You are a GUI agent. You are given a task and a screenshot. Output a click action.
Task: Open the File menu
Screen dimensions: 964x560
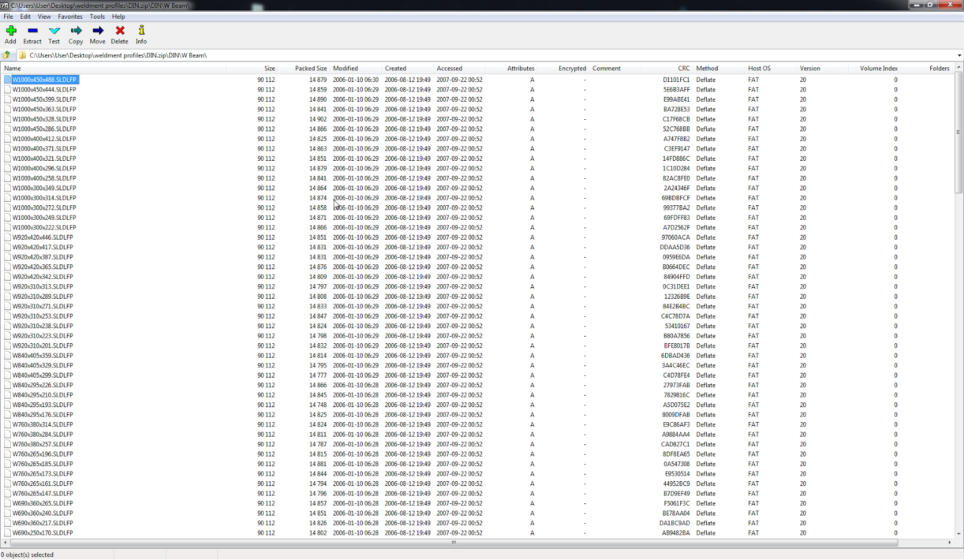8,16
